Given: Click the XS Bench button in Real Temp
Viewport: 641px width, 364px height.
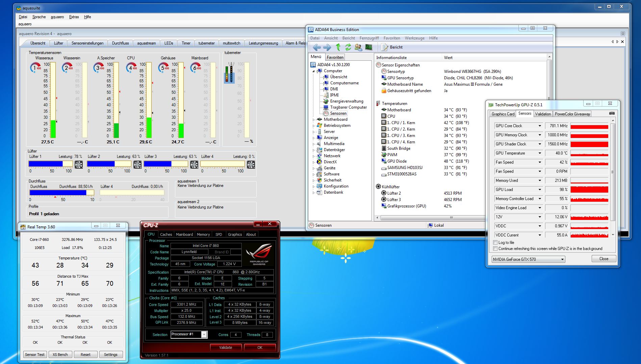Looking at the screenshot, I should click(60, 355).
